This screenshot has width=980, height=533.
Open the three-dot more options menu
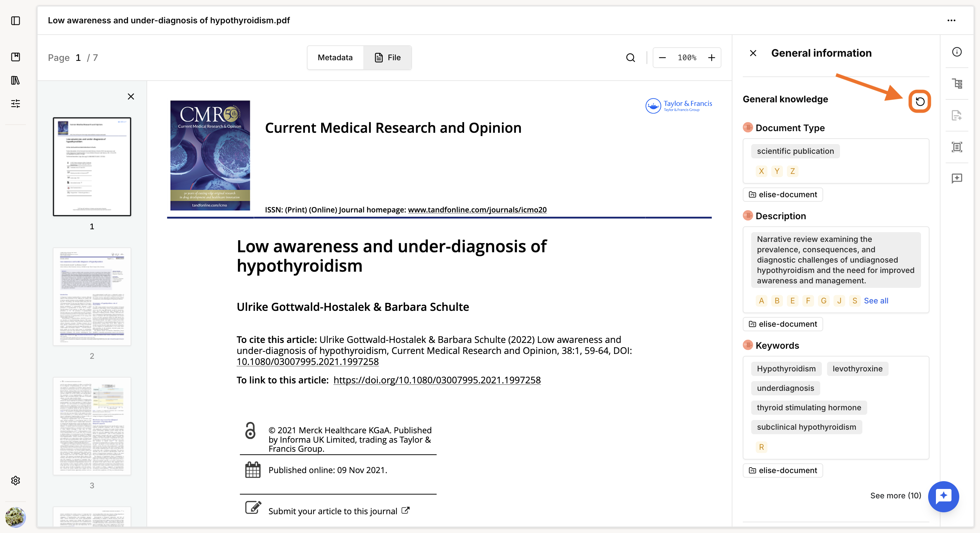[951, 20]
